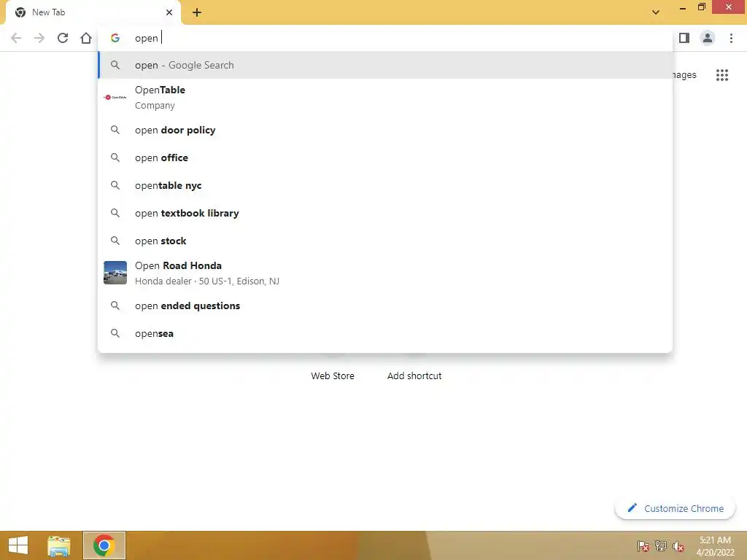Click the forward navigation arrow
Viewport: 747px width, 560px height.
(x=39, y=38)
